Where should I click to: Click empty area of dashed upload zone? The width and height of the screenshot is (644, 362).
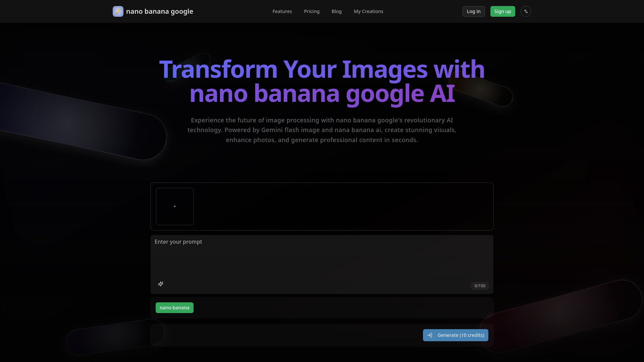pyautogui.click(x=342, y=206)
